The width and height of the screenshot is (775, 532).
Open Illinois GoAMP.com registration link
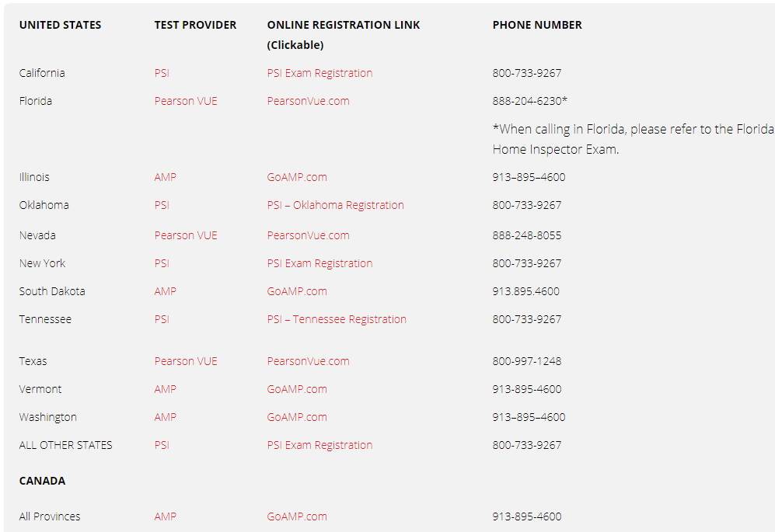(297, 177)
